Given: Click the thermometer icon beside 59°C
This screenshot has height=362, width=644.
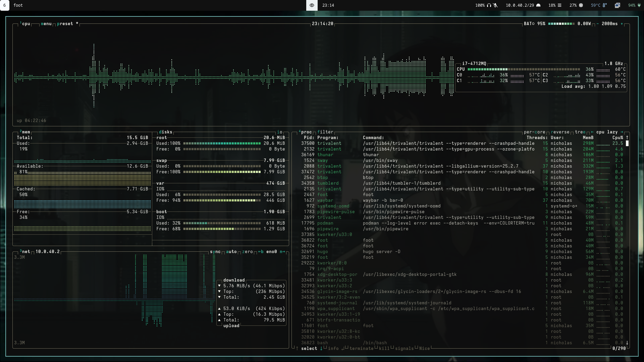Looking at the screenshot, I should click(x=605, y=5).
